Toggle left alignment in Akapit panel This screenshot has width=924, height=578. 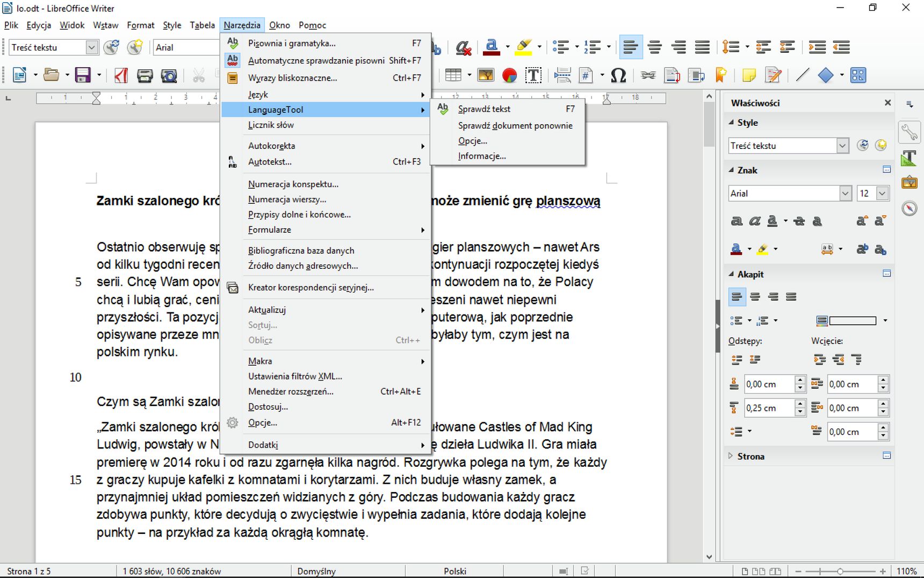click(x=737, y=297)
